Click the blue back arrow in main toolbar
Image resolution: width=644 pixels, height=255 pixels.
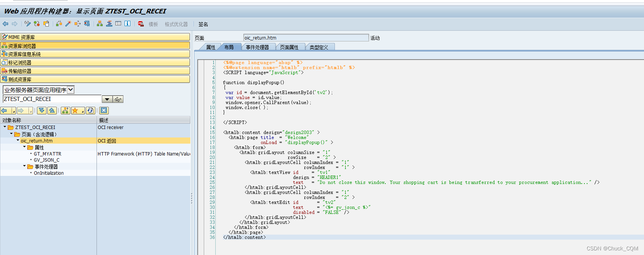(x=5, y=24)
